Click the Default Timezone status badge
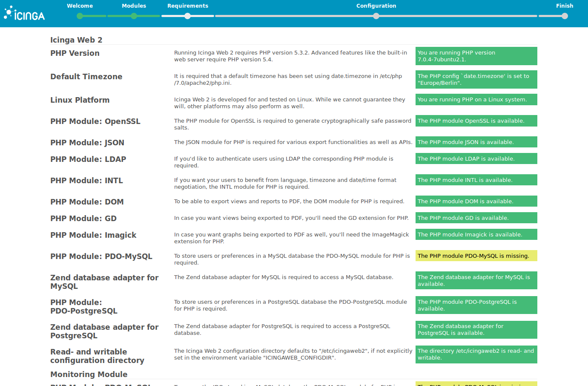588x386 pixels. pos(476,79)
